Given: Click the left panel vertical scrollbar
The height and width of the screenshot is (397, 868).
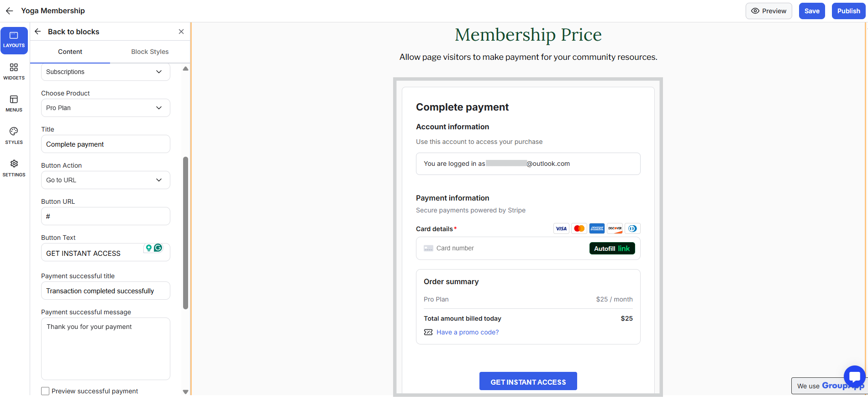Looking at the screenshot, I should (x=185, y=233).
